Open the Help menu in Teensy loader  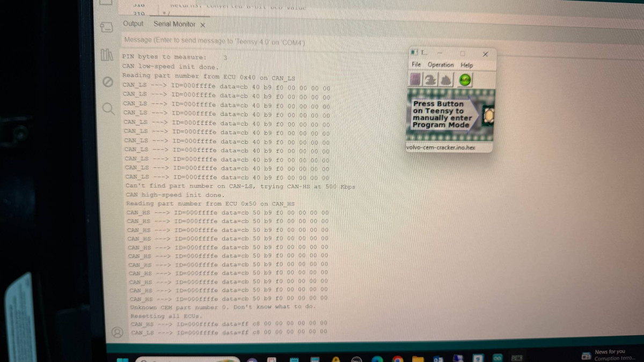pos(467,65)
